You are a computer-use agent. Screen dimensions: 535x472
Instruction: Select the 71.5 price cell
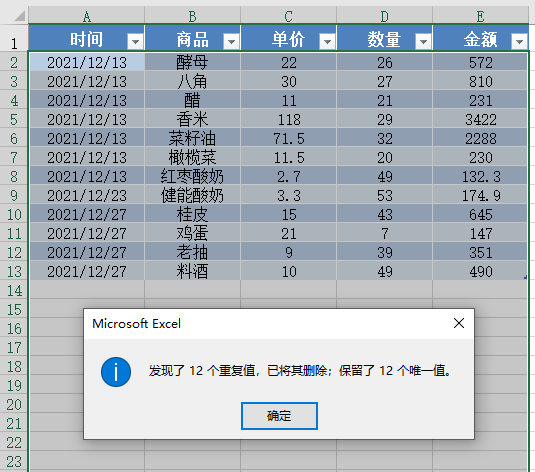coord(289,139)
